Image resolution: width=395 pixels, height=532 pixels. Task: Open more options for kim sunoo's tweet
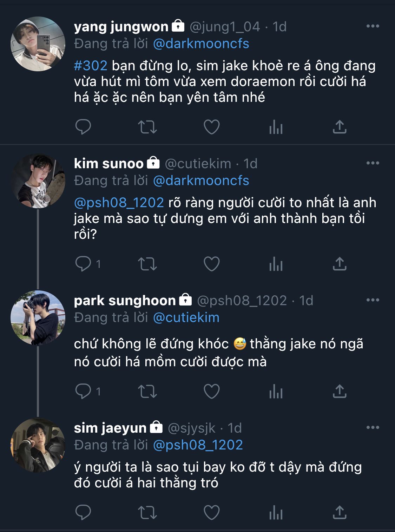(x=373, y=163)
